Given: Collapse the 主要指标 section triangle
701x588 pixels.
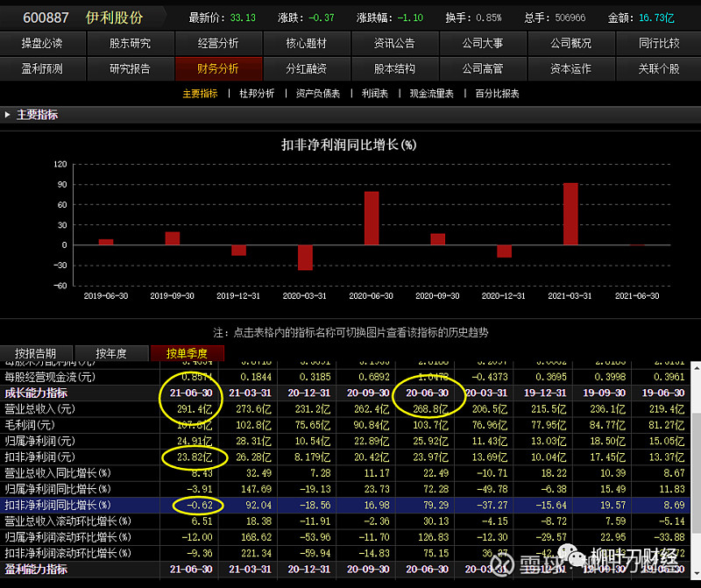Looking at the screenshot, I should click(x=8, y=115).
